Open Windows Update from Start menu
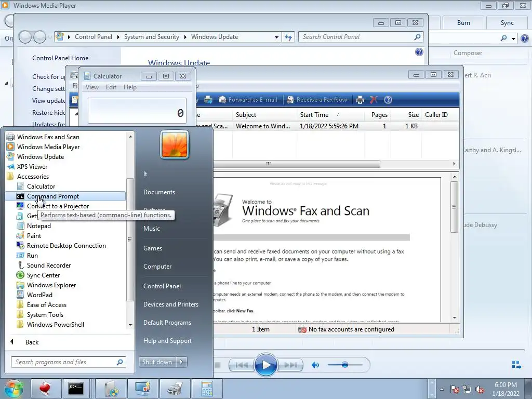This screenshot has height=399, width=532. 41,156
